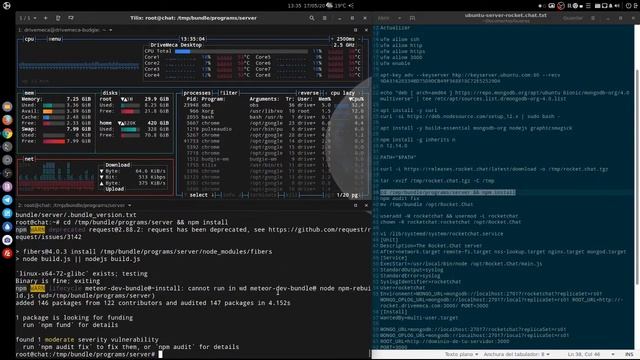The height and width of the screenshot is (360, 640).
Task: Click the Cpu% column header
Action: pos(356,99)
